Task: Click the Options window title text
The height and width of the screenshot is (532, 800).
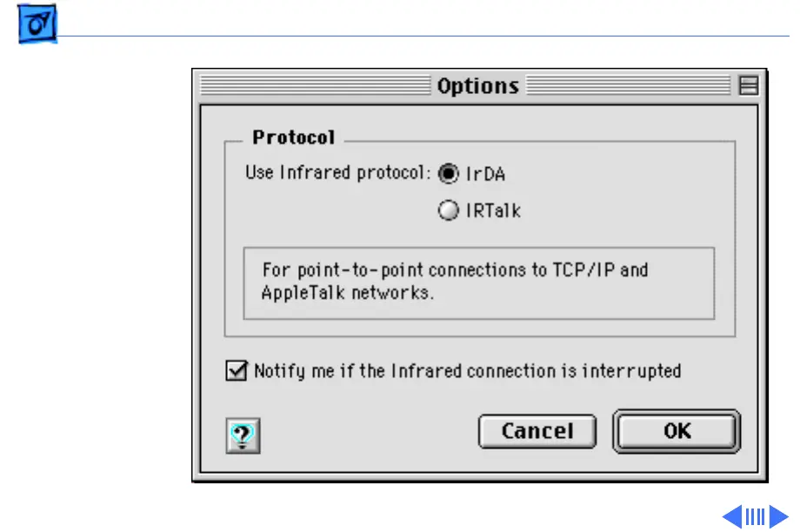Action: pyautogui.click(x=477, y=86)
